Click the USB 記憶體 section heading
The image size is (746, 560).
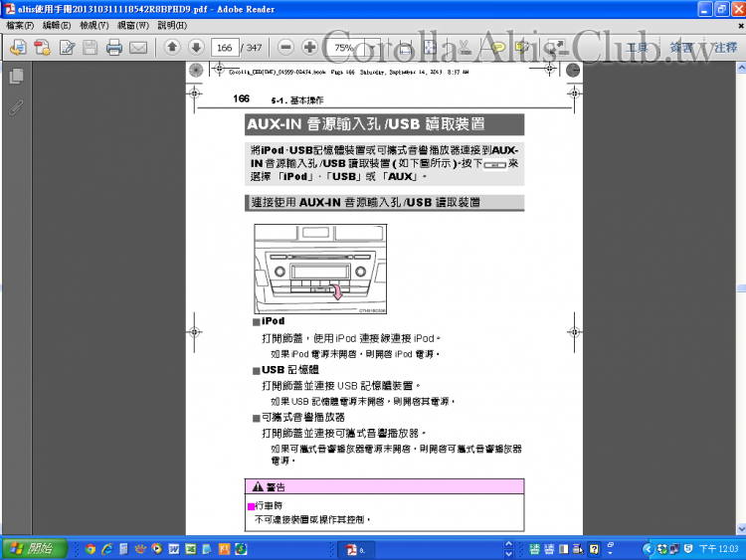pyautogui.click(x=290, y=370)
